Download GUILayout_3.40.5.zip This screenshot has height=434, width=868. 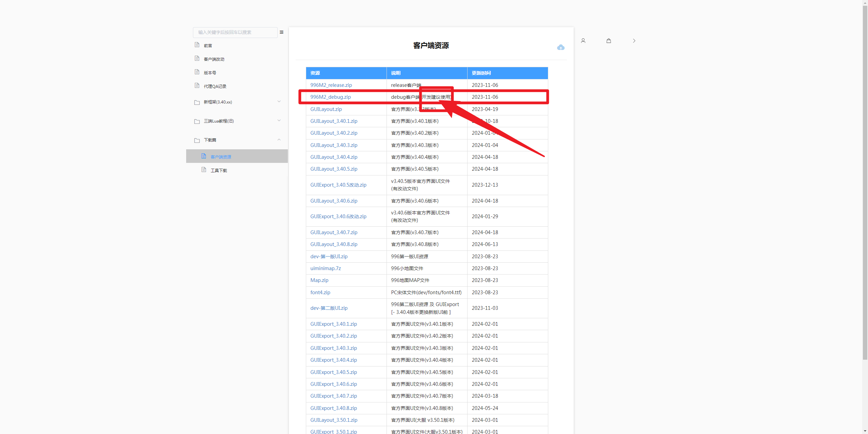click(x=334, y=169)
